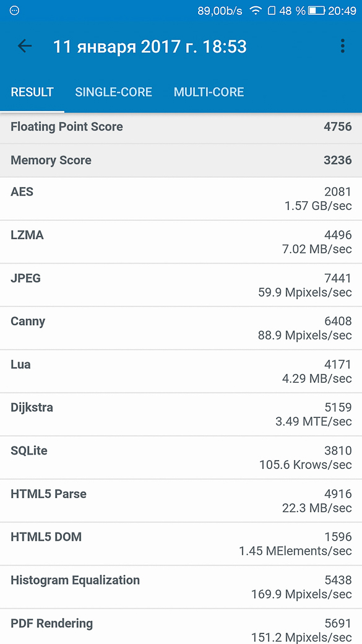This screenshot has height=644, width=362.
Task: Switch to the MULTI-CORE tab
Action: pyautogui.click(x=209, y=92)
